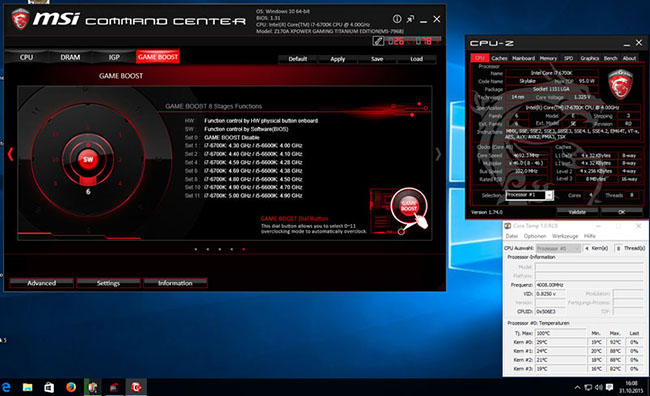Open the Information section

[x=175, y=283]
